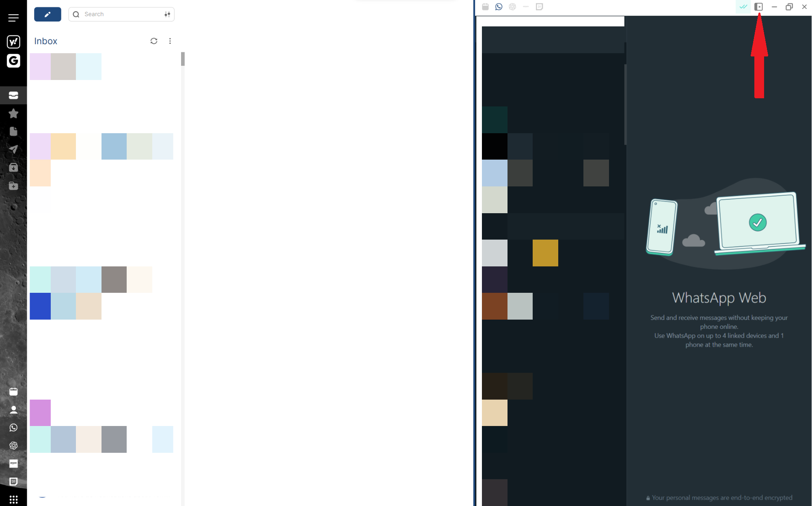The height and width of the screenshot is (506, 812).
Task: Enable linked devices on WhatsApp Web
Action: coord(759,6)
